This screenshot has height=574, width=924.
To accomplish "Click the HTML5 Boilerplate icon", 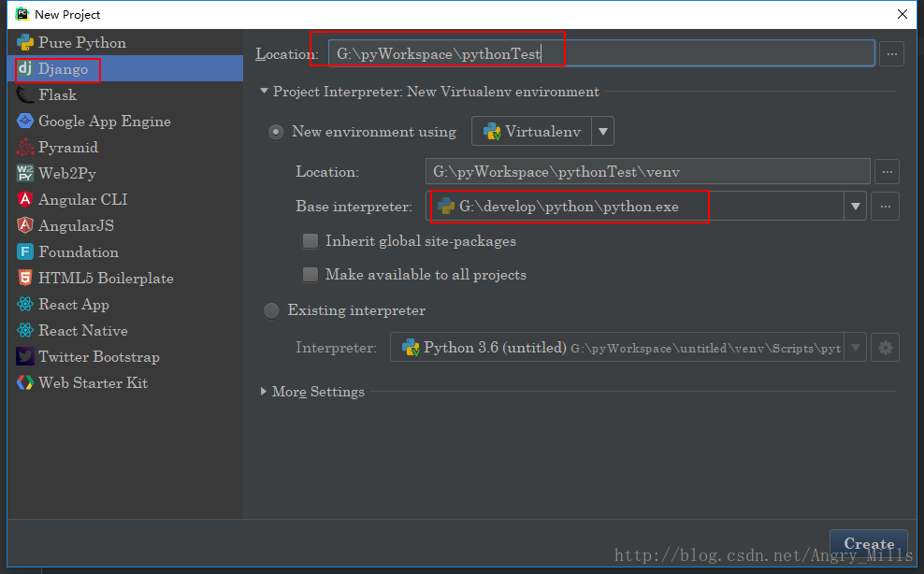I will click(24, 278).
